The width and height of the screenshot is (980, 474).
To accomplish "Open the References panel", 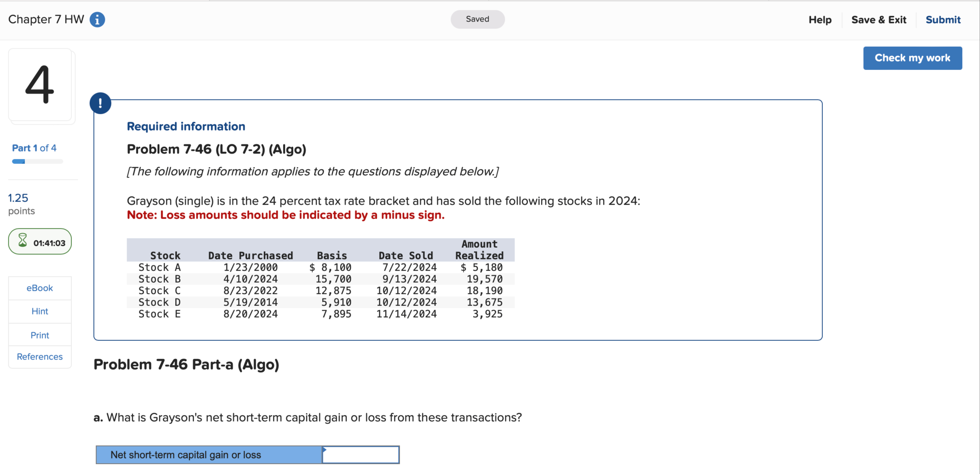I will point(40,356).
